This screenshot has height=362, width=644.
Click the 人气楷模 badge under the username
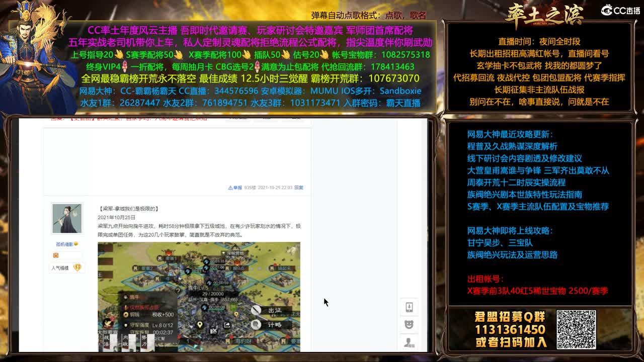pyautogui.click(x=66, y=268)
